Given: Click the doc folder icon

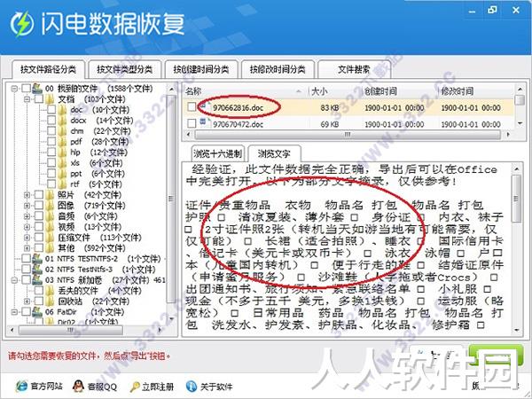Looking at the screenshot, I should pos(62,110).
